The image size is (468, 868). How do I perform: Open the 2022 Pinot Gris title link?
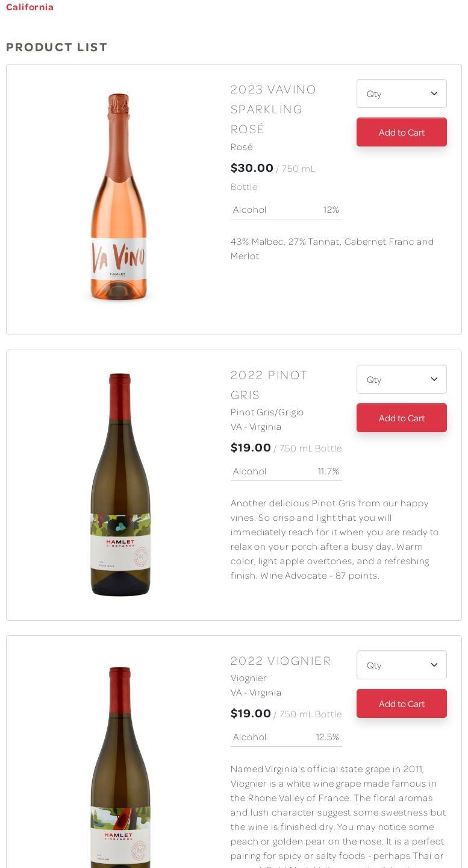pyautogui.click(x=269, y=385)
